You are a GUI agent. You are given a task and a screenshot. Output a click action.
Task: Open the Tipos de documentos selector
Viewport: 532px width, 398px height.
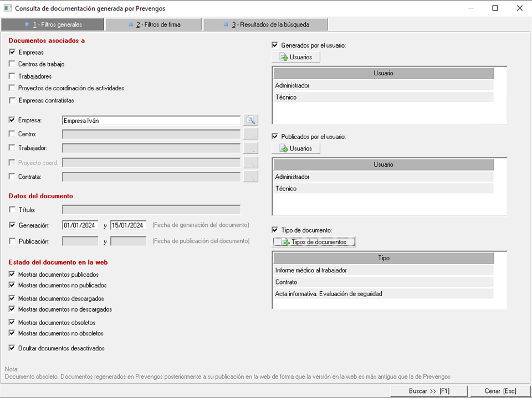314,242
